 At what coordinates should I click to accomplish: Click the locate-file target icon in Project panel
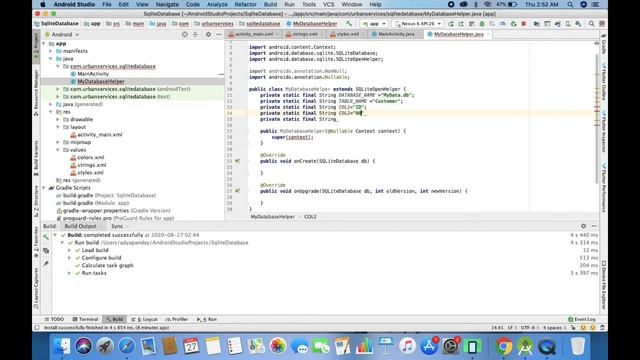pos(184,35)
